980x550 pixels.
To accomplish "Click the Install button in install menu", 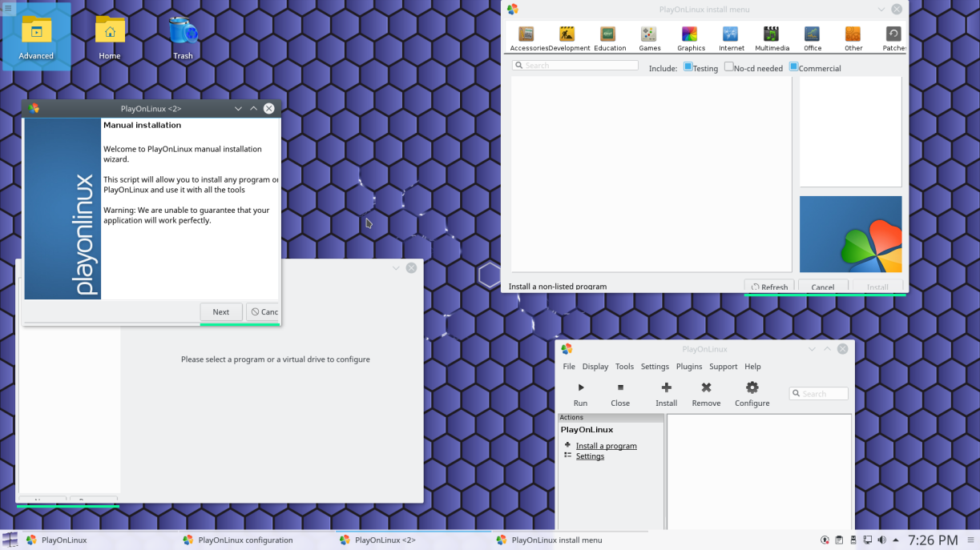I will coord(877,287).
